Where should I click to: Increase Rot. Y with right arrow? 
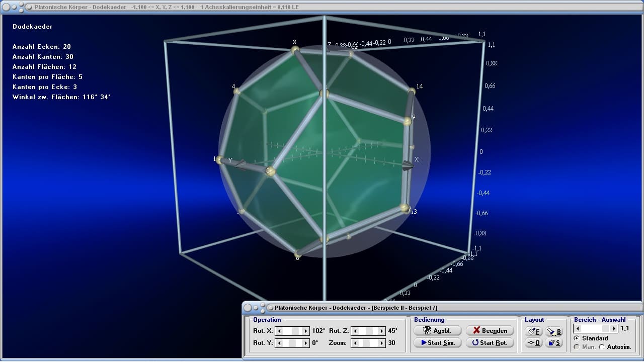click(x=305, y=343)
